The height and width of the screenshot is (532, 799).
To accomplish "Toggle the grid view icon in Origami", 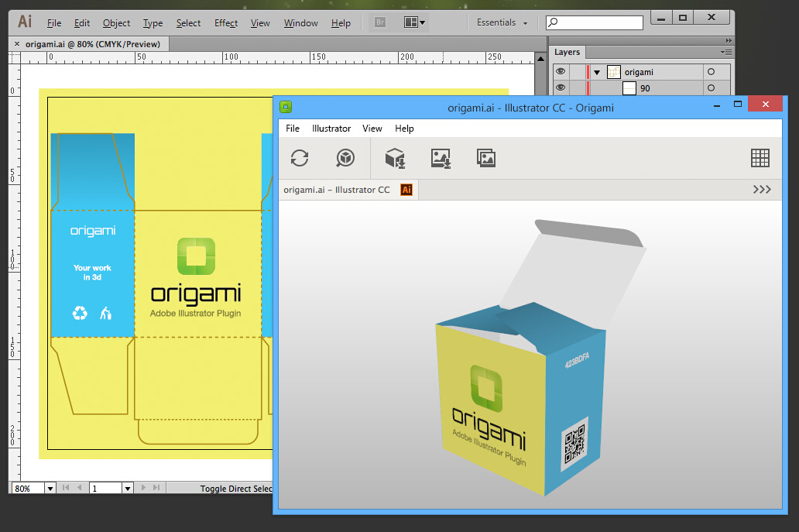I will point(760,158).
